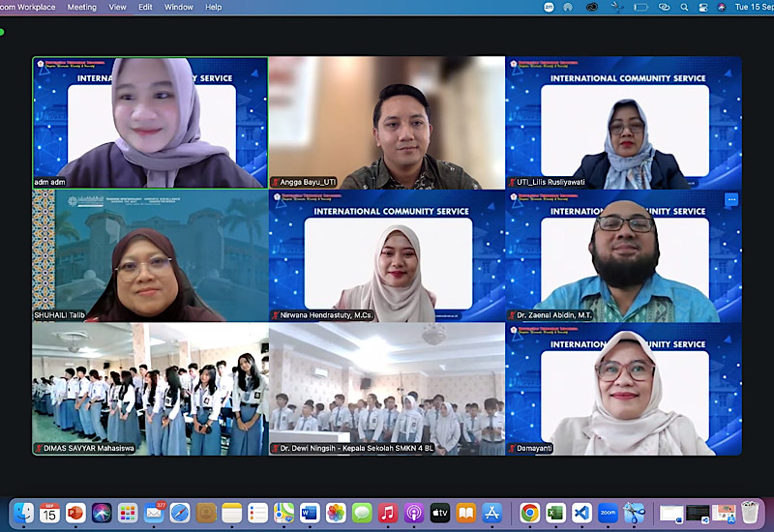Click muted mic icon beside Angga Bayu_UTI

(276, 182)
